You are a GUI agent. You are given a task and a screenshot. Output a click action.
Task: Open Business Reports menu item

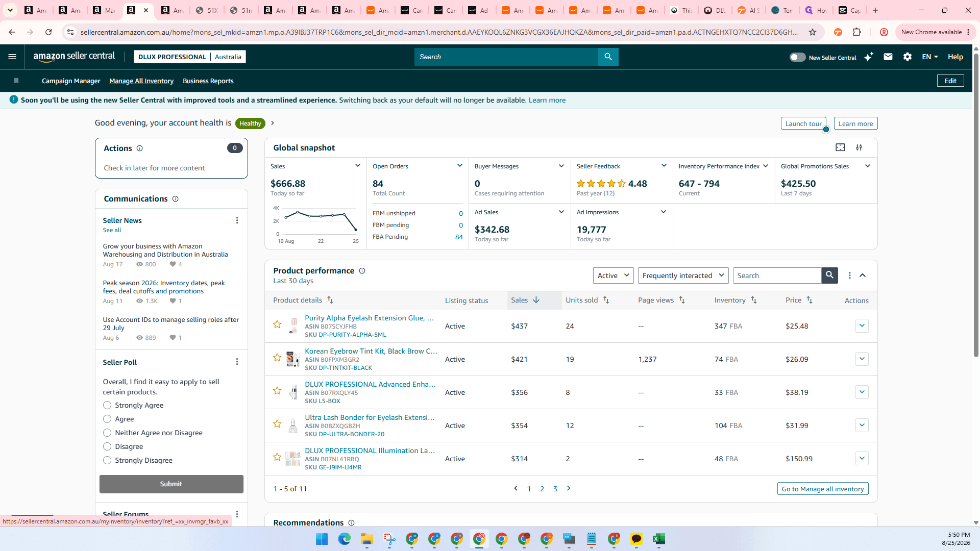tap(208, 81)
